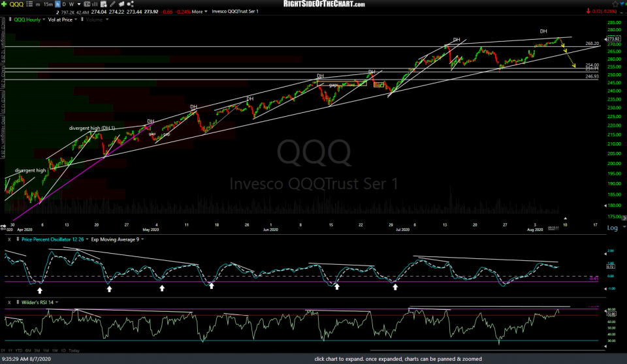Click the RightSideOfTheChart.com logo
The width and height of the screenshot is (627, 364).
(324, 4)
